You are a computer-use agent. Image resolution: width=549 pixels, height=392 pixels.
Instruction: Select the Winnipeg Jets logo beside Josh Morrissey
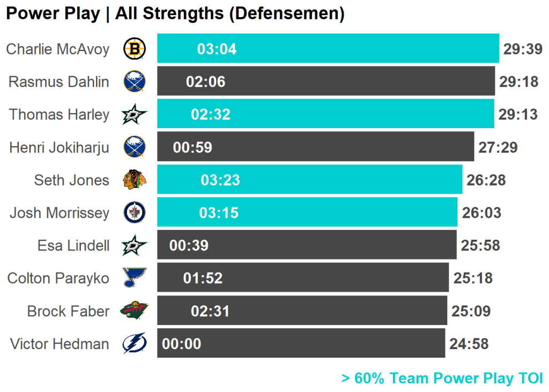click(x=134, y=213)
